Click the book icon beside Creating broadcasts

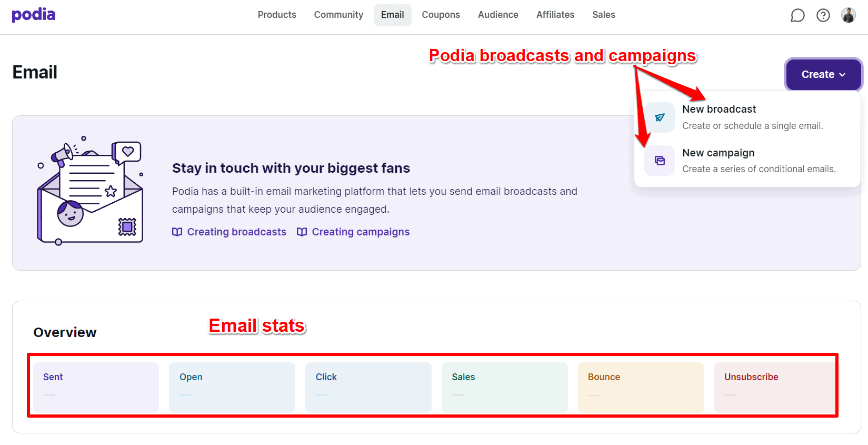[177, 232]
